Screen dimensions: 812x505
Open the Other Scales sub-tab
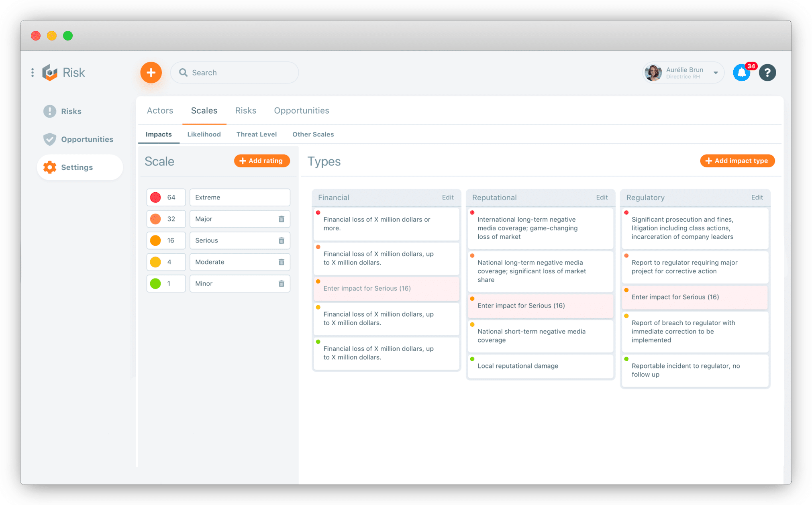[313, 134]
